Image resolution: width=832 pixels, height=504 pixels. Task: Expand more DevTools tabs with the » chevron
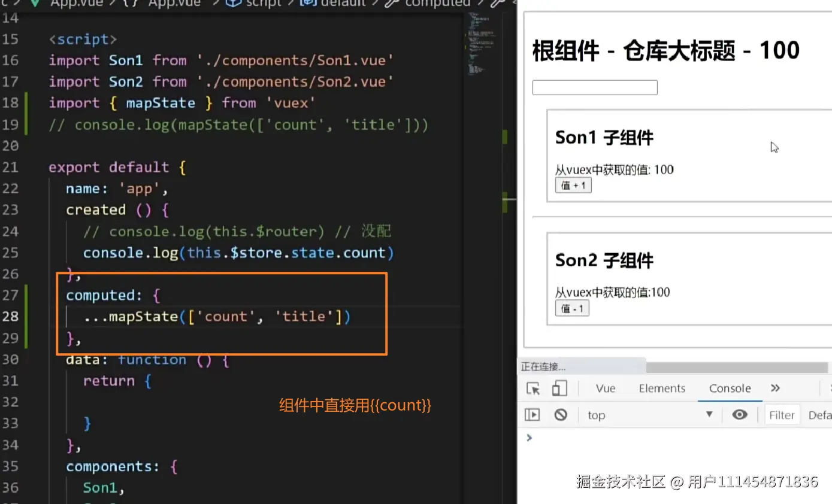click(775, 388)
